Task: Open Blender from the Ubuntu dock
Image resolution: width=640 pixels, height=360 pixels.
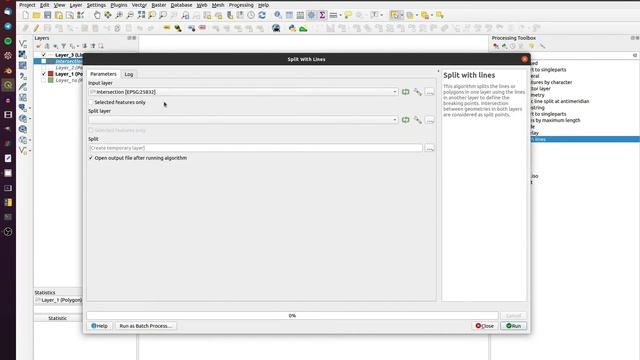Action: click(x=8, y=71)
